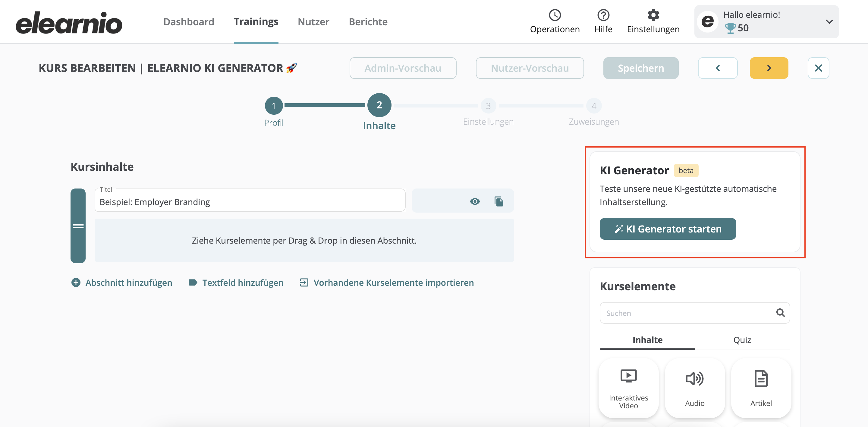
Task: Open the Berichte menu item
Action: coord(368,22)
